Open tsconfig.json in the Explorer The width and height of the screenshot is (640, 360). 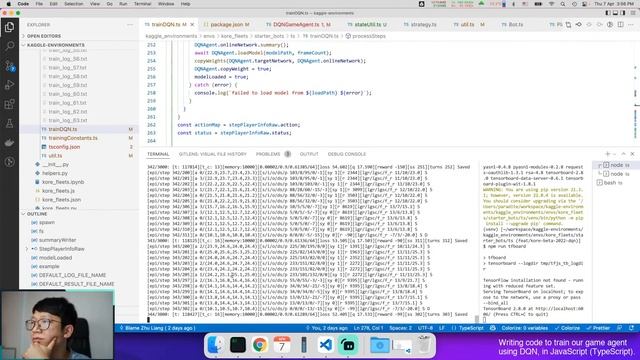tap(64, 147)
